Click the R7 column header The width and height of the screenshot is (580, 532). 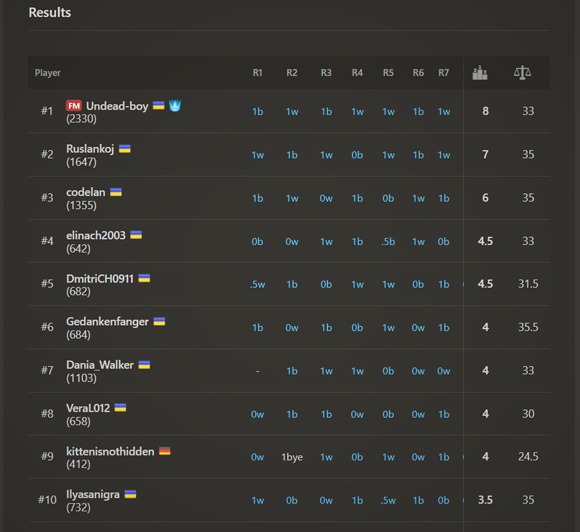point(444,73)
